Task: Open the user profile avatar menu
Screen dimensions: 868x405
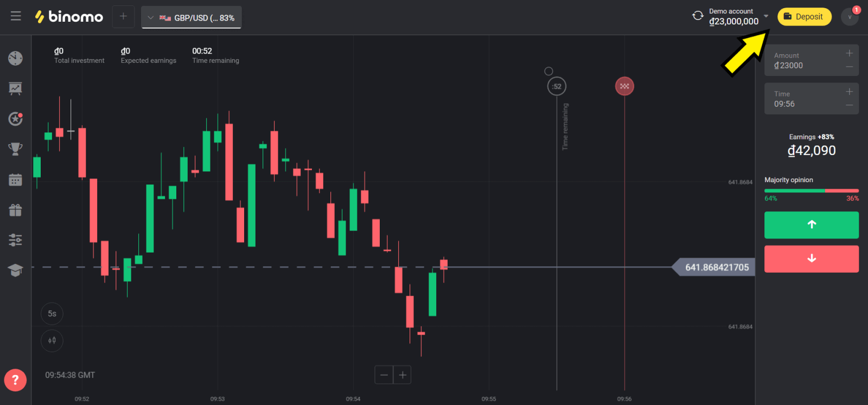Action: [850, 17]
